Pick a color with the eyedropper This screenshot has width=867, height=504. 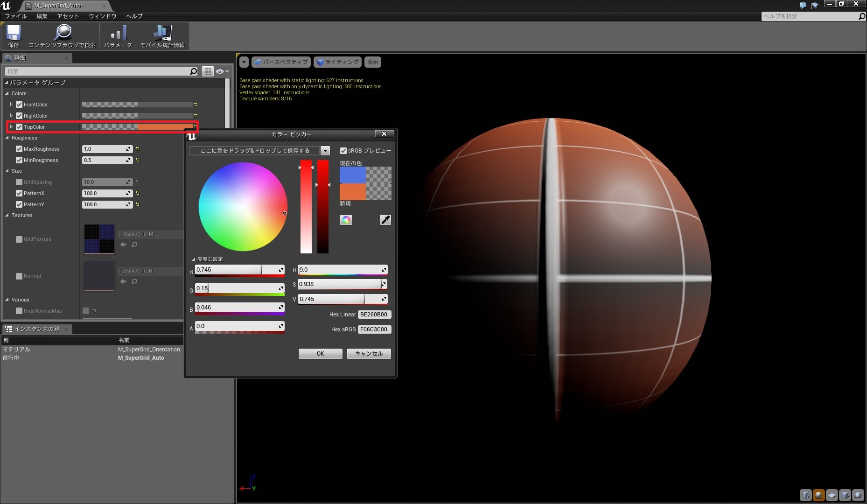[385, 220]
